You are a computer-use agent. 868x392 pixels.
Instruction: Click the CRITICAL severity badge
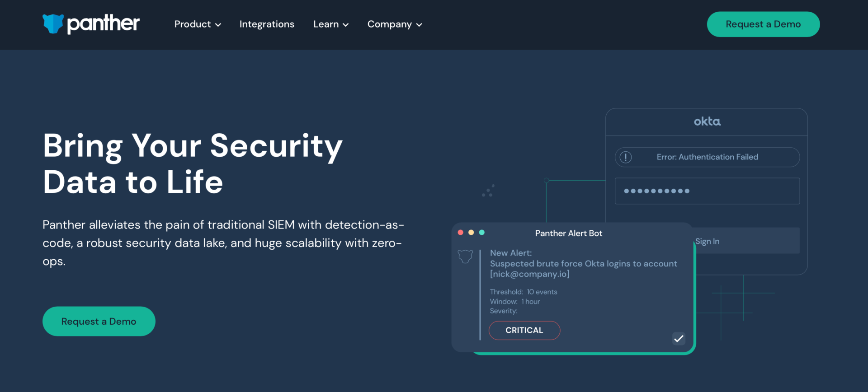point(524,331)
